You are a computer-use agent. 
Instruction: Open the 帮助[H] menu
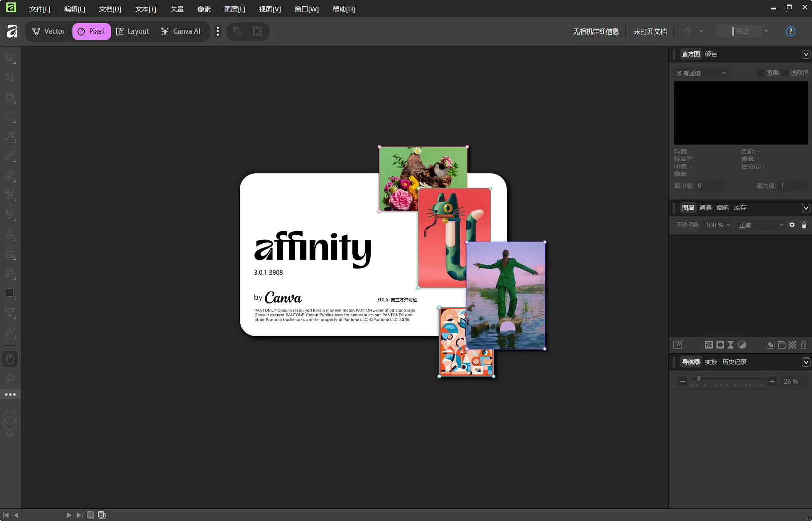click(x=344, y=9)
